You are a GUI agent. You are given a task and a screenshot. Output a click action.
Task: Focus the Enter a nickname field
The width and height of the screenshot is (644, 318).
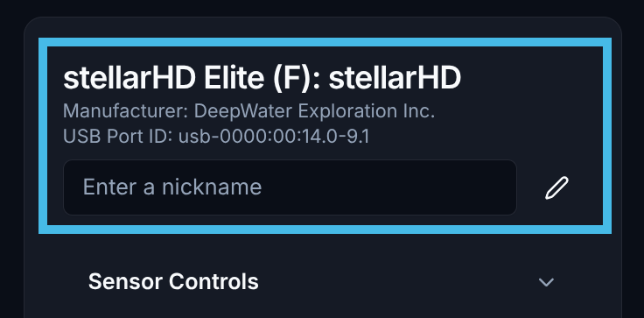(x=290, y=187)
